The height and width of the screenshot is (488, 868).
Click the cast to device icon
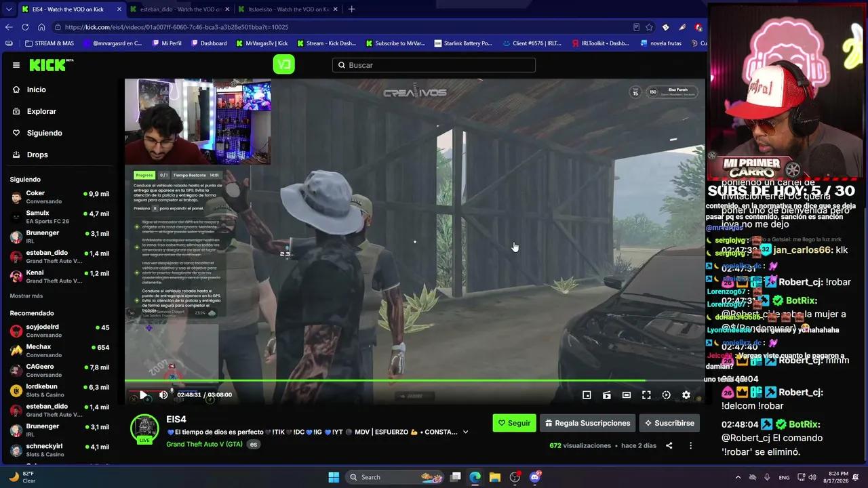tap(607, 395)
